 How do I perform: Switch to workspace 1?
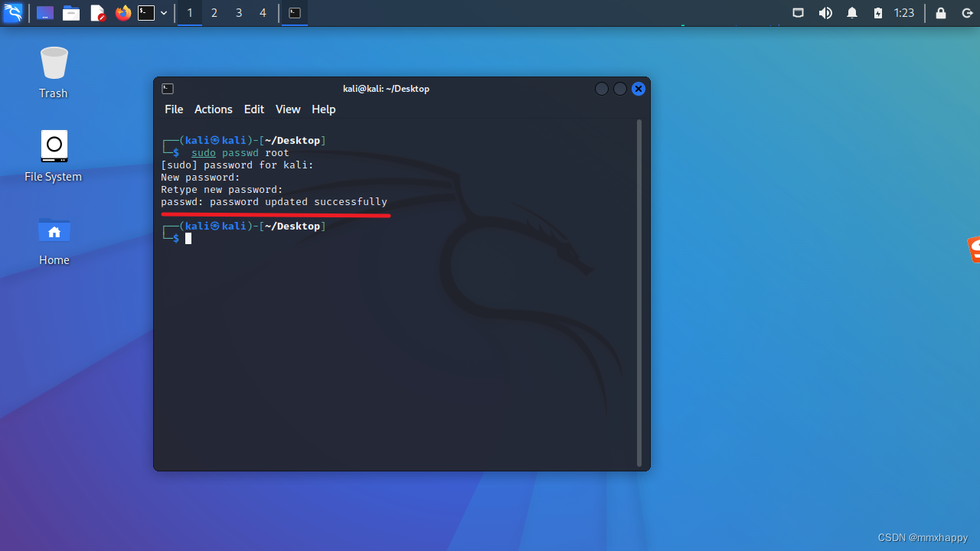coord(190,13)
